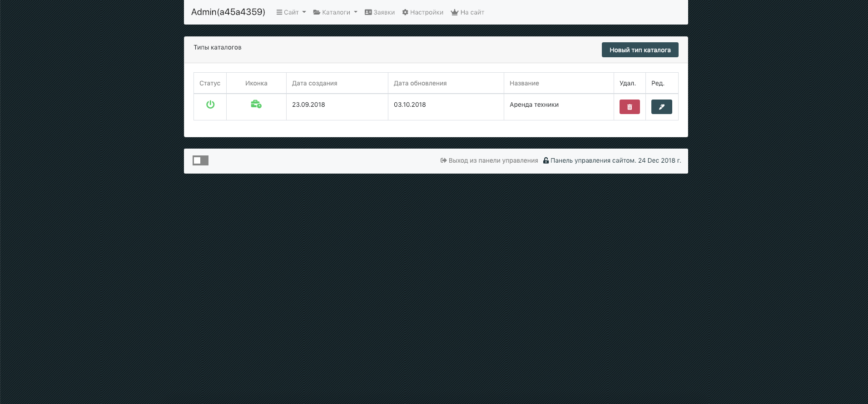Open Настройки from the top menu
The height and width of the screenshot is (404, 868).
[x=423, y=12]
